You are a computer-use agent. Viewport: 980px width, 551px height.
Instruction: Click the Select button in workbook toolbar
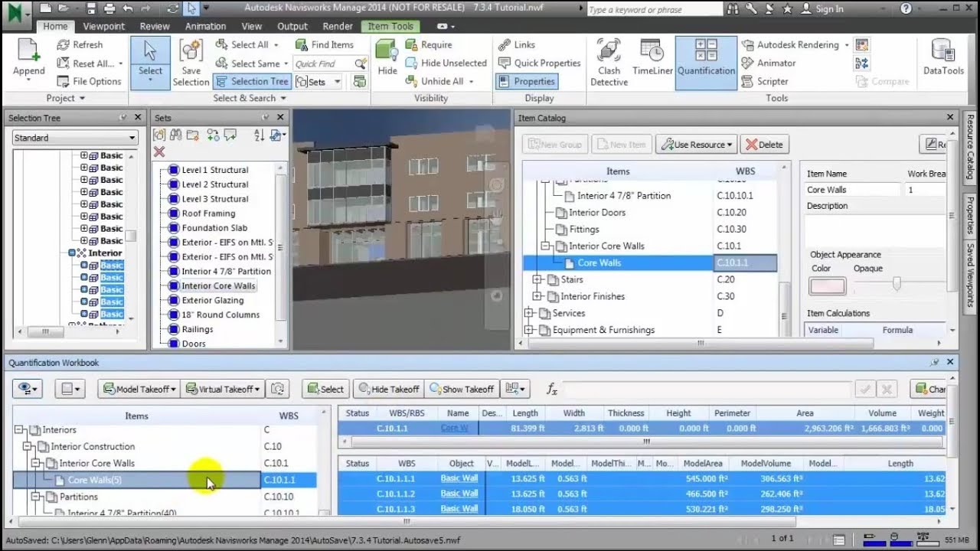click(x=325, y=390)
